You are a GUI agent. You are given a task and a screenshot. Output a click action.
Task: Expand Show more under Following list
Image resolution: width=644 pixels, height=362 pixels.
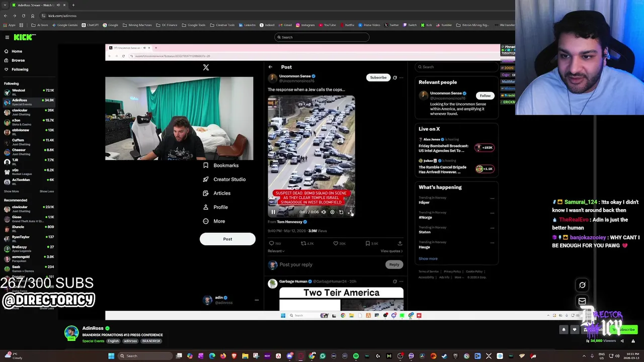(x=11, y=192)
